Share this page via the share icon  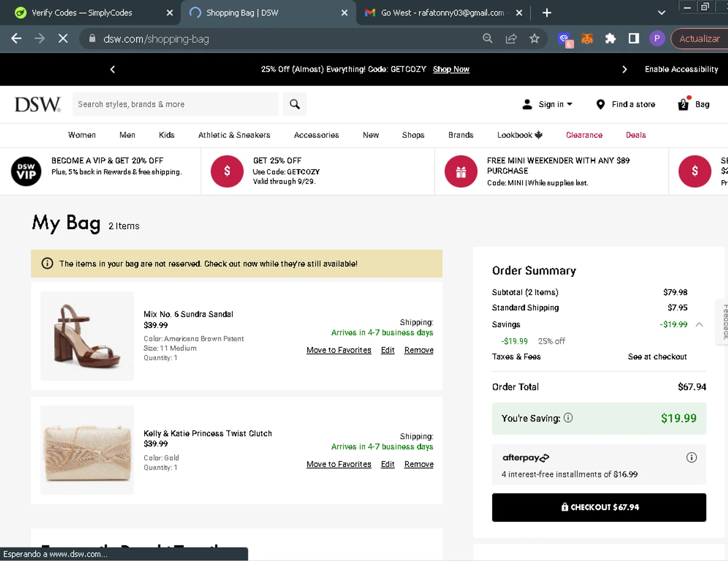click(x=511, y=39)
